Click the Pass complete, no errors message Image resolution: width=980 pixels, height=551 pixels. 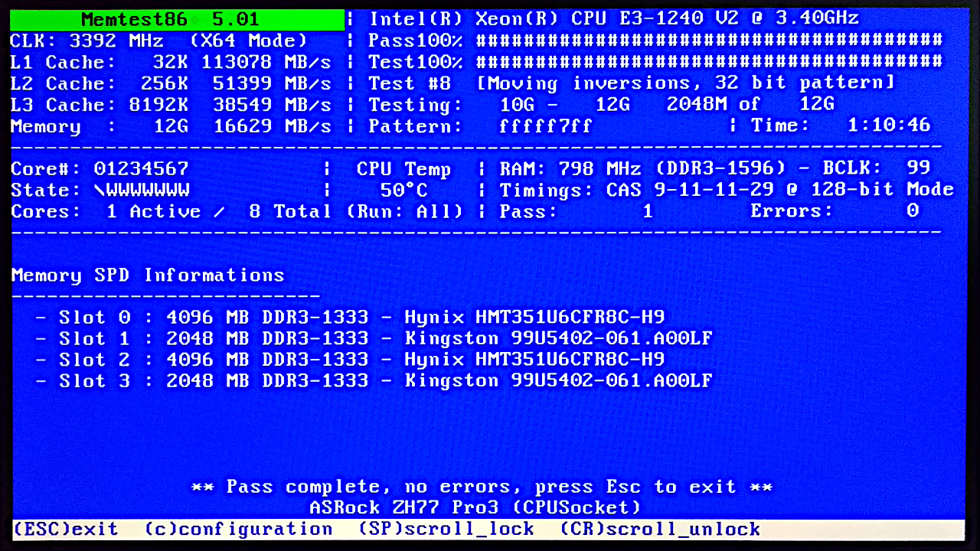(x=482, y=487)
